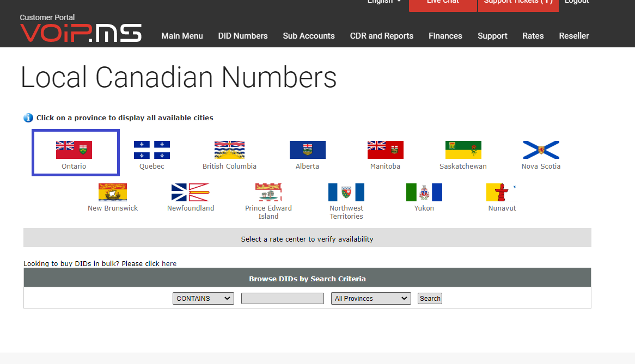The height and width of the screenshot is (364, 635).
Task: Click the Saskatchewan province label
Action: [x=463, y=166]
